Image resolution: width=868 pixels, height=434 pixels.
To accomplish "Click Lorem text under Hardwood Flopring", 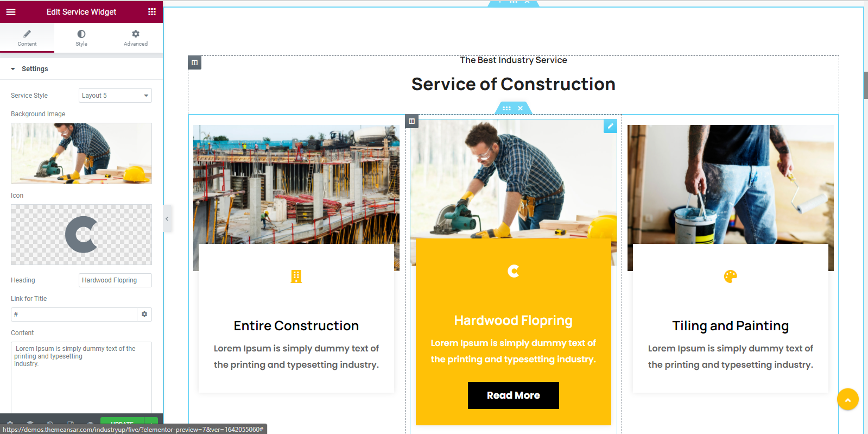I will click(x=514, y=351).
